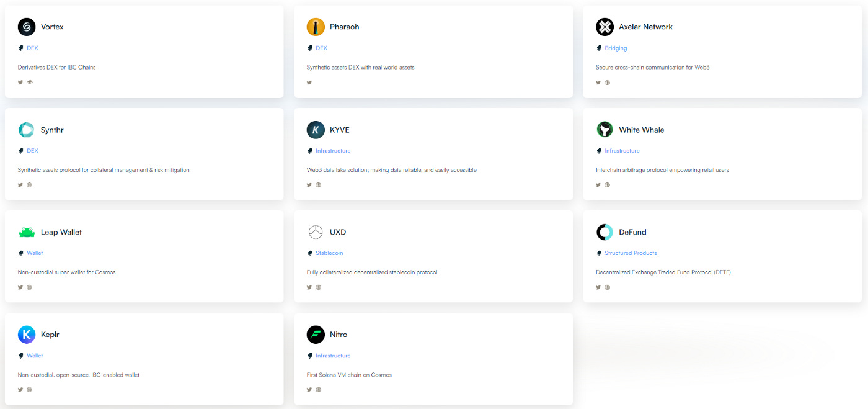Click the Vortex project logo
Screen dimensions: 868x409
click(26, 26)
